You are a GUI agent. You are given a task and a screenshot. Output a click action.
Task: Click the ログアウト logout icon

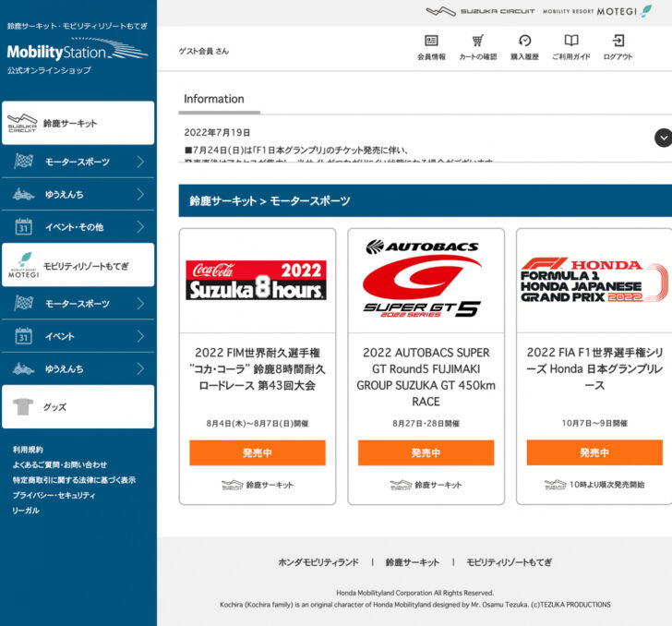tap(618, 41)
